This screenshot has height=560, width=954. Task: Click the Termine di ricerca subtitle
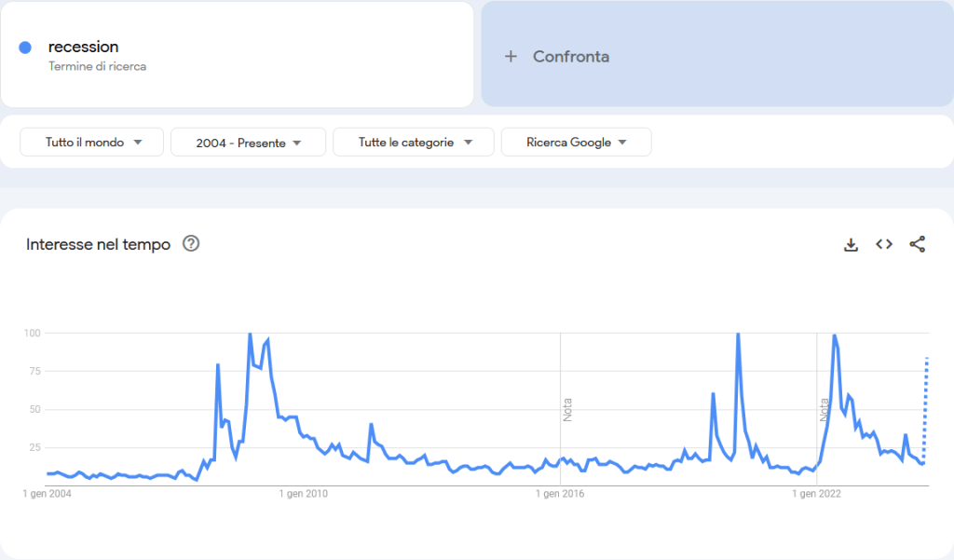[x=98, y=67]
